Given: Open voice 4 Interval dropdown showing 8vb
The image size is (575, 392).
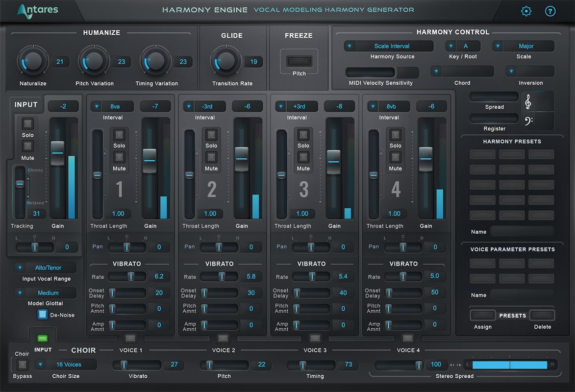Looking at the screenshot, I should point(388,106).
